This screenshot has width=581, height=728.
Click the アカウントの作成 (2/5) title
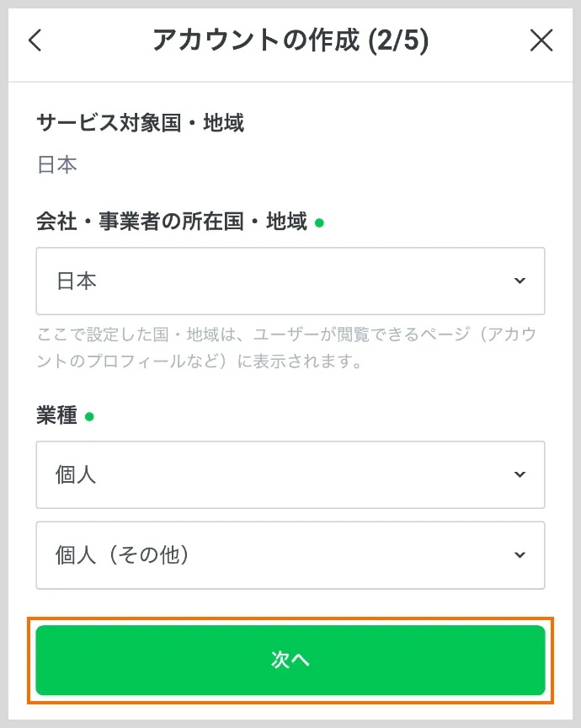(x=290, y=40)
